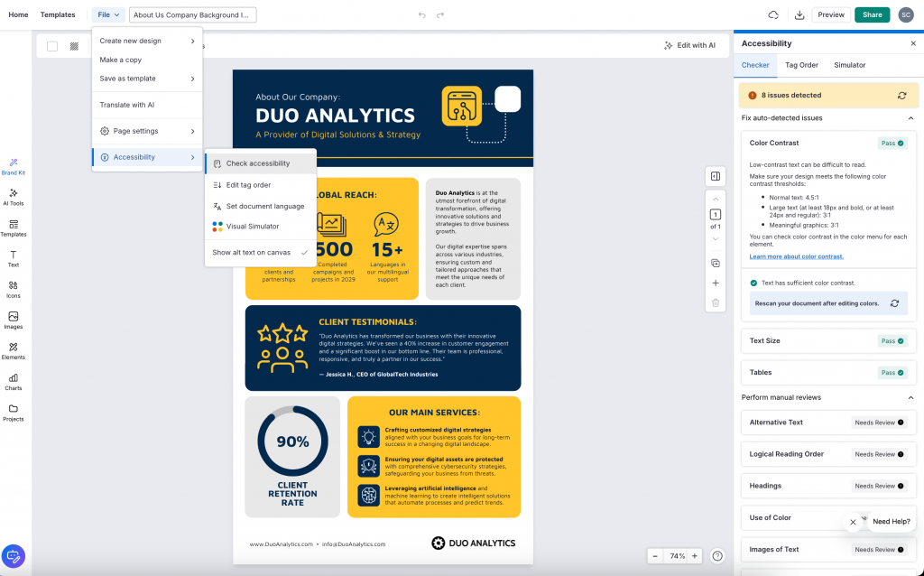Click the Share button
924x576 pixels.
[872, 14]
